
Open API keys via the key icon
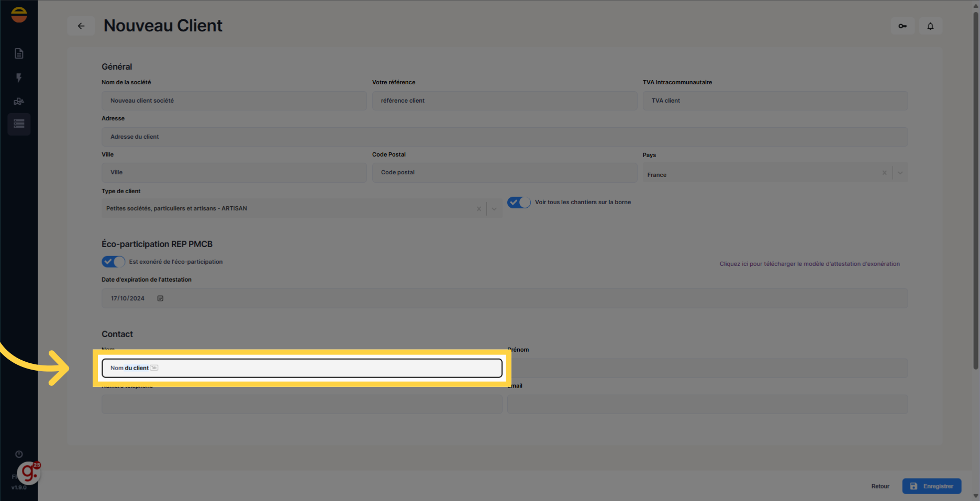[x=902, y=26]
